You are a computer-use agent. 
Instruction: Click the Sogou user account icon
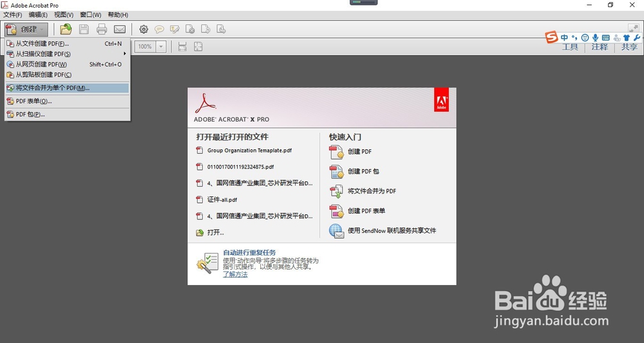[616, 38]
